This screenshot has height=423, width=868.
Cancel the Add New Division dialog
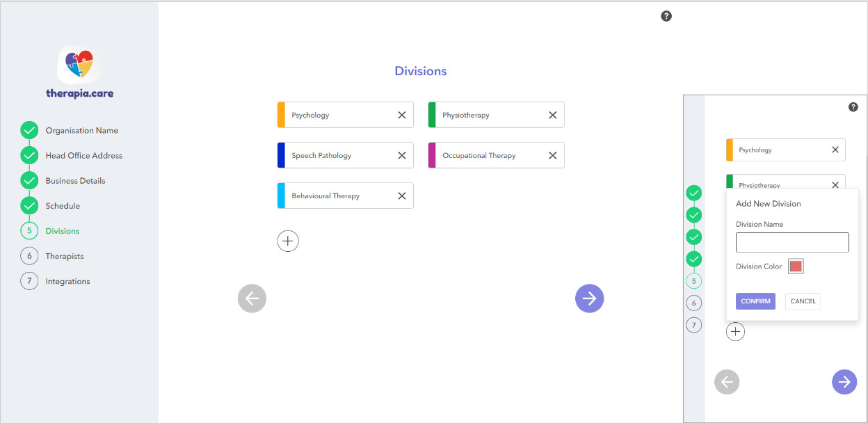click(x=803, y=301)
